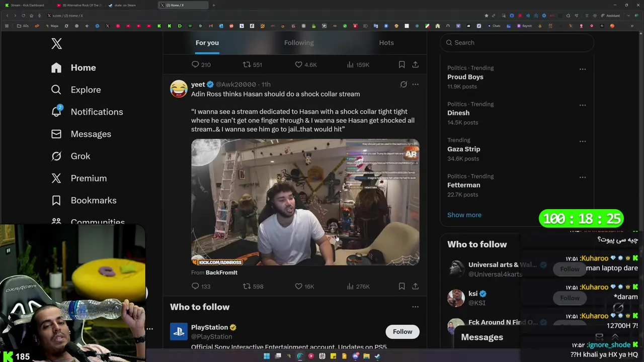The width and height of the screenshot is (644, 362).
Task: Share yeet's post
Action: pyautogui.click(x=415, y=287)
